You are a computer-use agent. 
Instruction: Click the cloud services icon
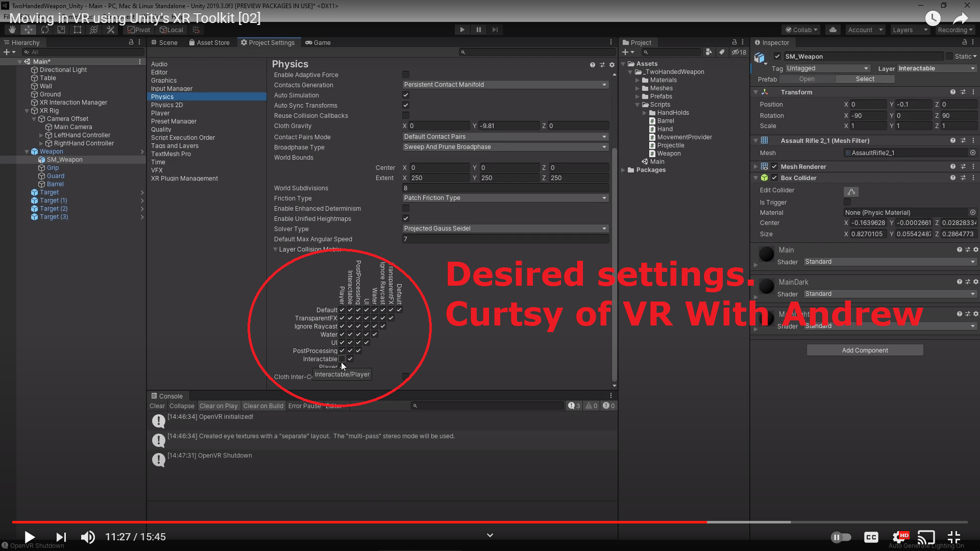coord(833,30)
